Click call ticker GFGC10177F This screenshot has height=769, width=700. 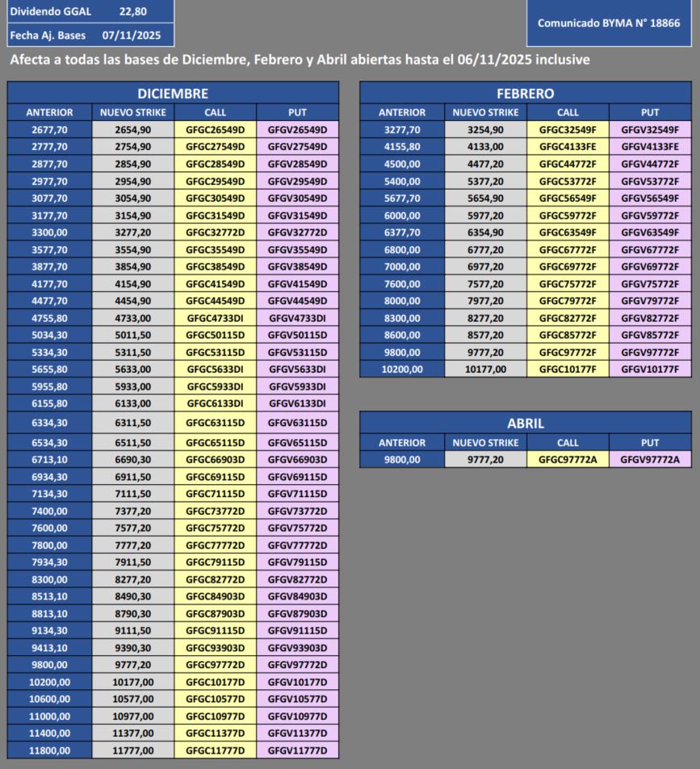pyautogui.click(x=568, y=370)
